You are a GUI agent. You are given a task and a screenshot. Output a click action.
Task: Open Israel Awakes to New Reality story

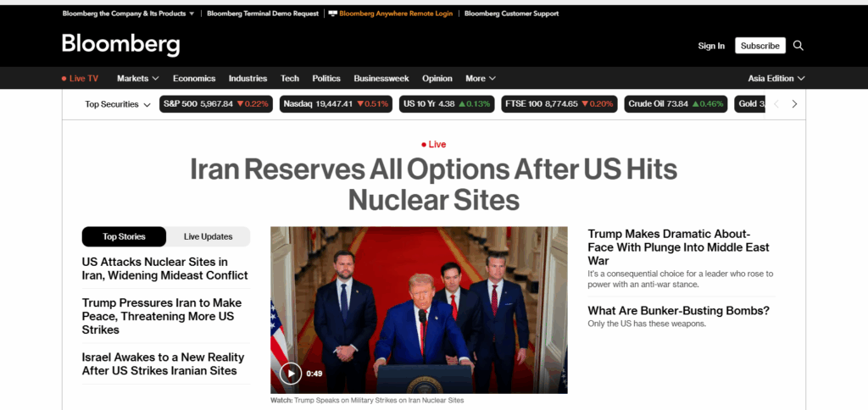(x=163, y=364)
